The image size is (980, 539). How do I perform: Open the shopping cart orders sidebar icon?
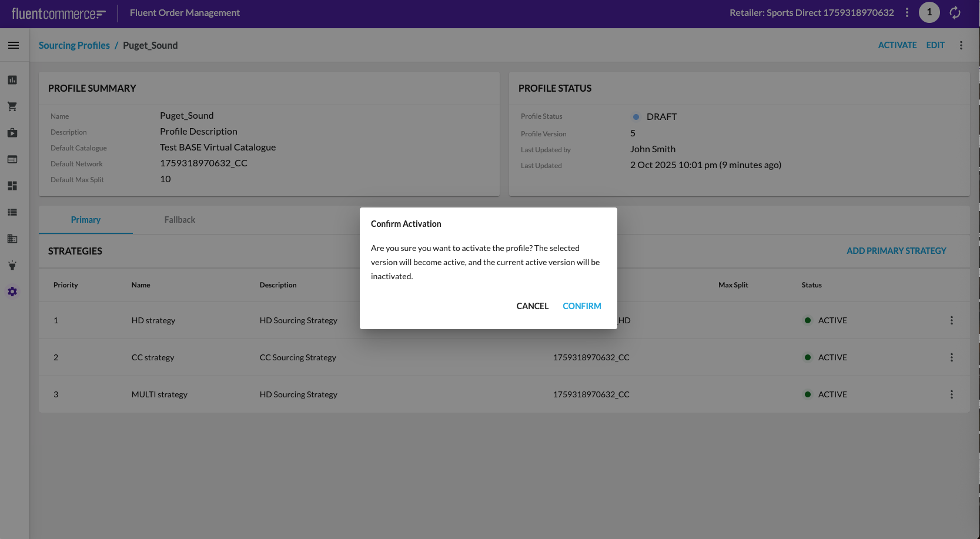point(12,106)
